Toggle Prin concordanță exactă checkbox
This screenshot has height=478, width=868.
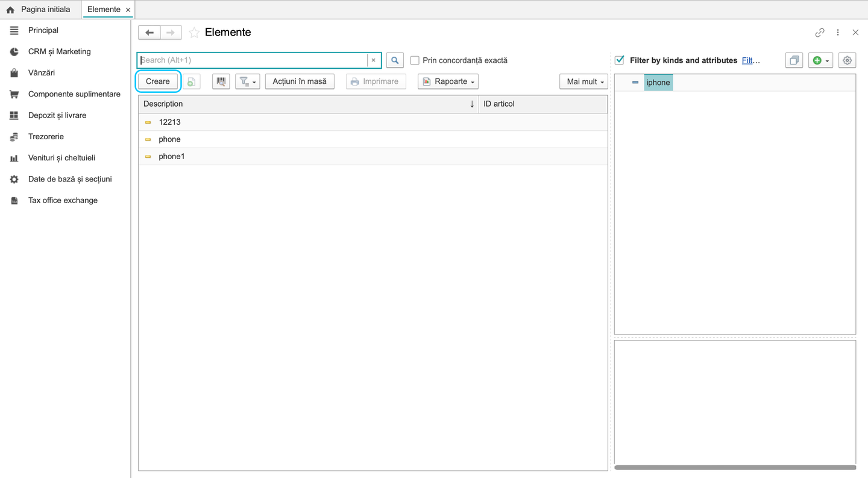[415, 60]
